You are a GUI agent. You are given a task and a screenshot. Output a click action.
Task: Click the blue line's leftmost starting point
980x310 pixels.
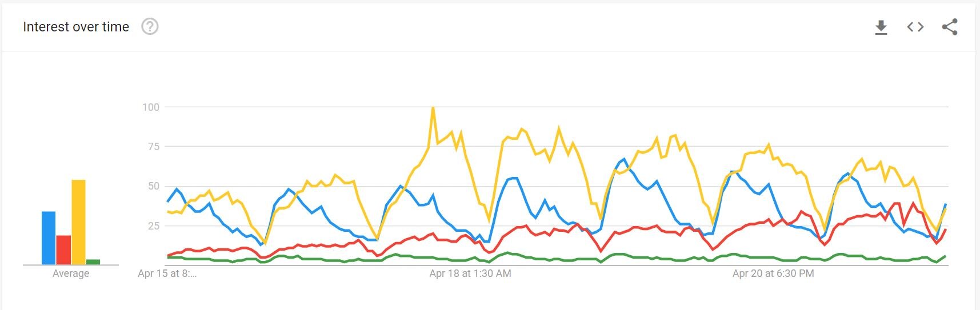(x=167, y=202)
